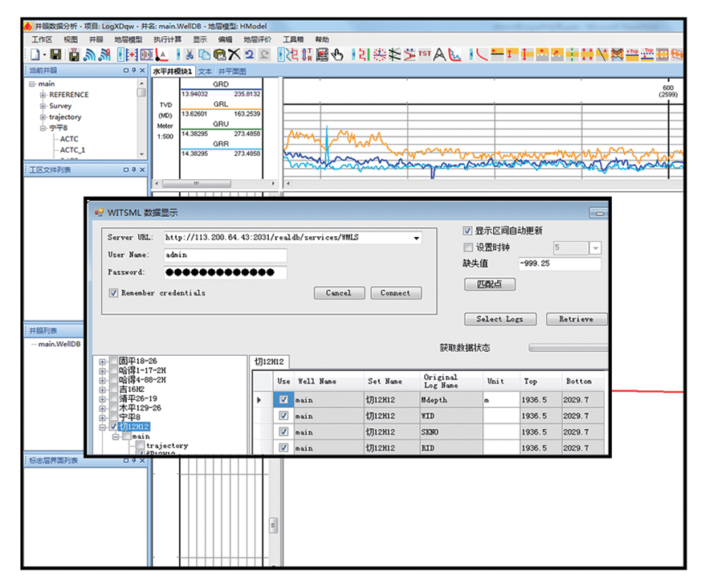The height and width of the screenshot is (588, 705).
Task: Select the hand pointer tool
Action: 337,55
